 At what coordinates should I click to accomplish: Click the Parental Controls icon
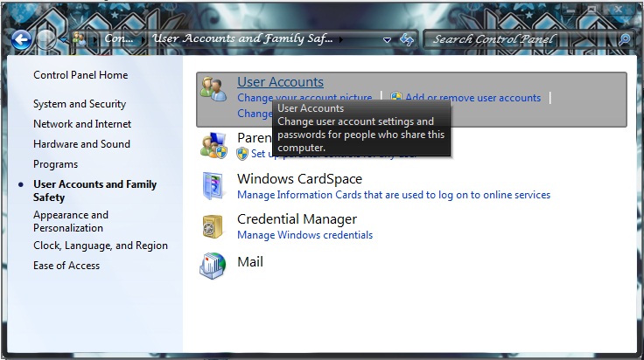(x=213, y=146)
